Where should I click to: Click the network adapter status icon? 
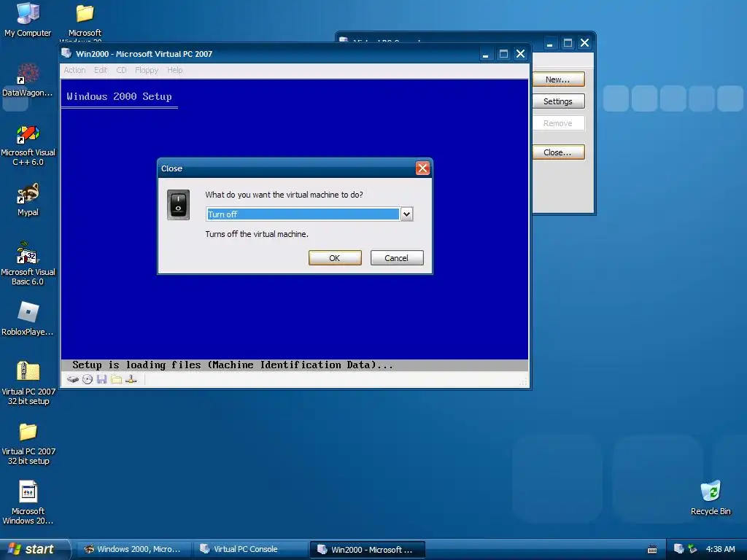(x=131, y=379)
